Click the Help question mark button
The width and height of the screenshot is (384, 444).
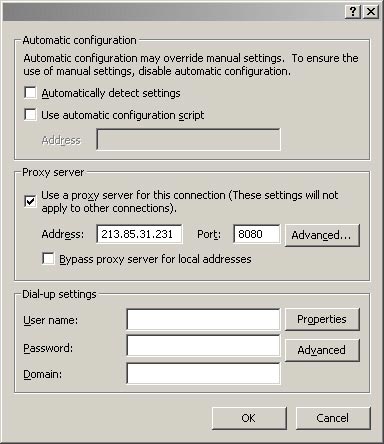[x=353, y=12]
